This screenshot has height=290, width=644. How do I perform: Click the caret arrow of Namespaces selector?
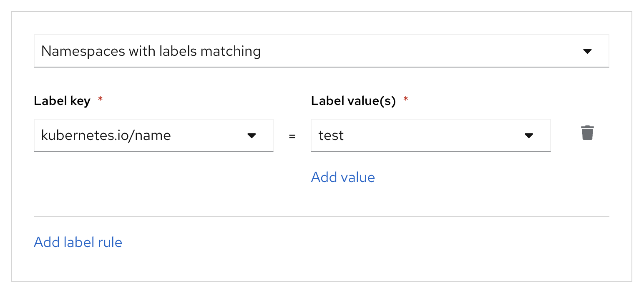tap(587, 51)
